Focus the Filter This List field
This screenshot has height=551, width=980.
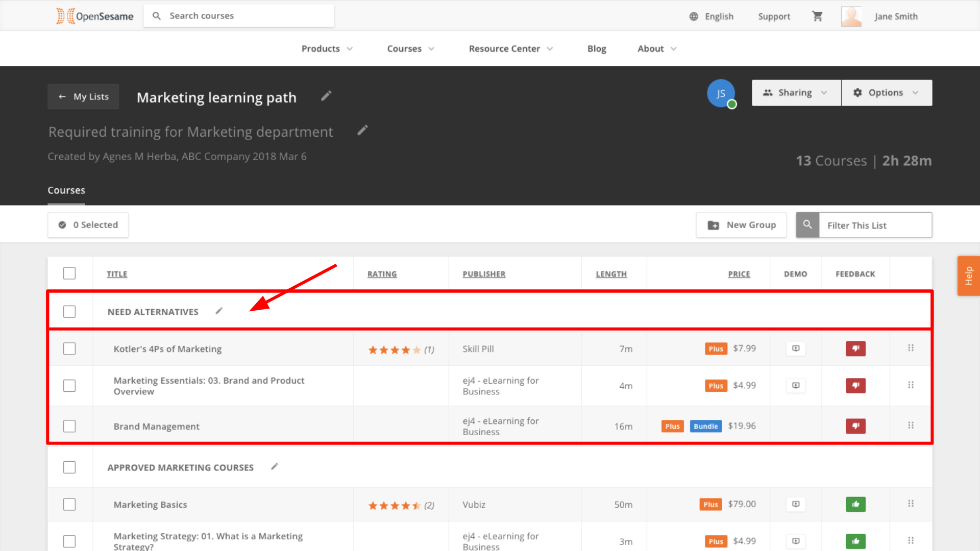[x=875, y=226]
